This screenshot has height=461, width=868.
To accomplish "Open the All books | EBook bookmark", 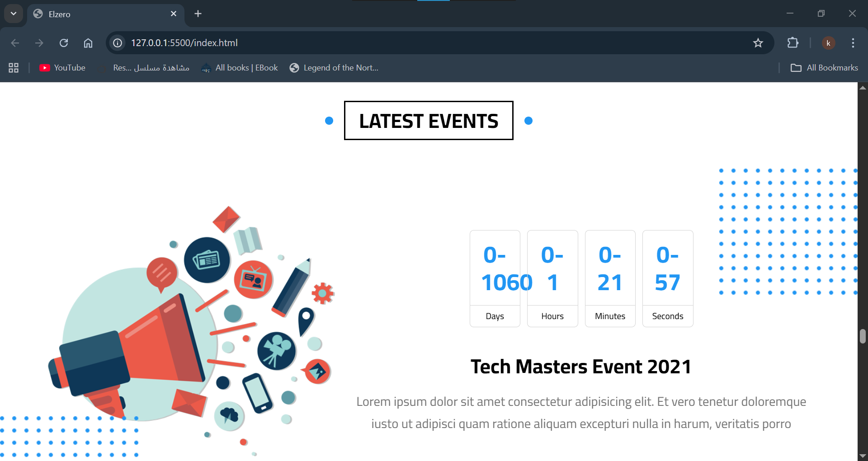I will point(240,68).
